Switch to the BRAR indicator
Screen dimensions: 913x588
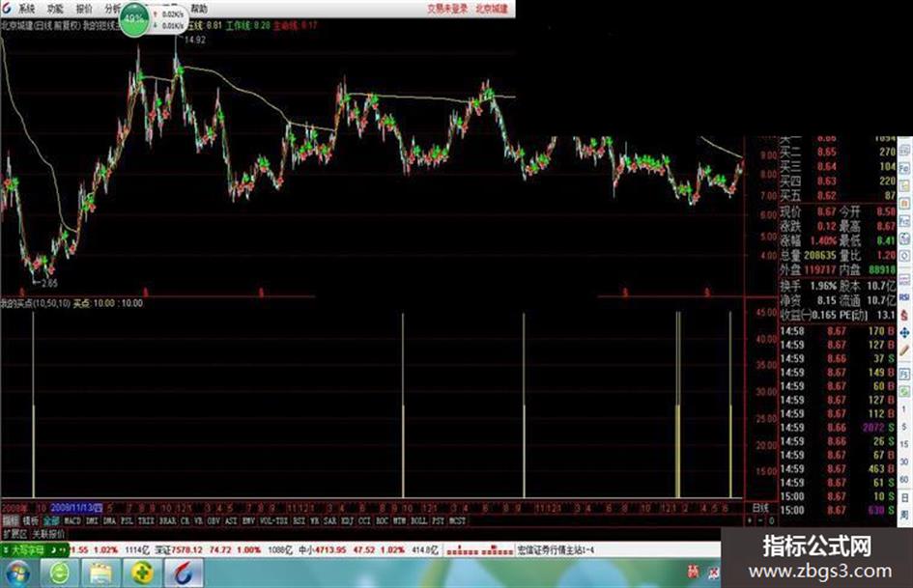(x=168, y=520)
